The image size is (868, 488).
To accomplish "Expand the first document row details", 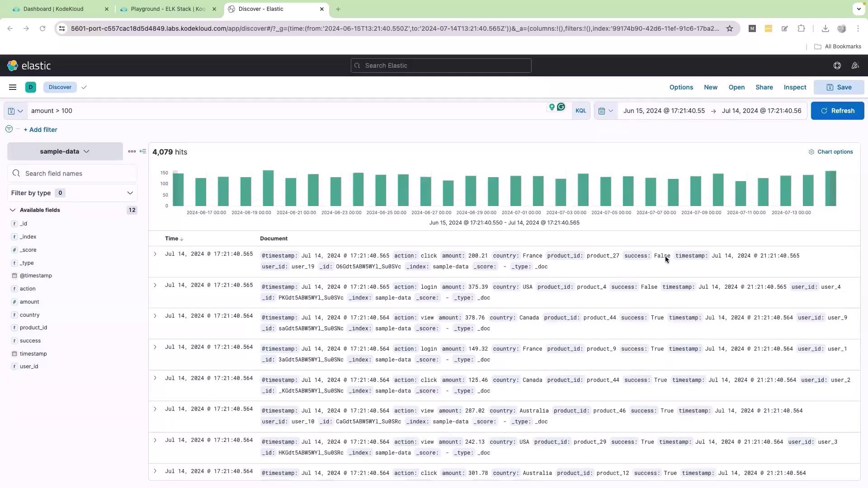I will [x=155, y=254].
